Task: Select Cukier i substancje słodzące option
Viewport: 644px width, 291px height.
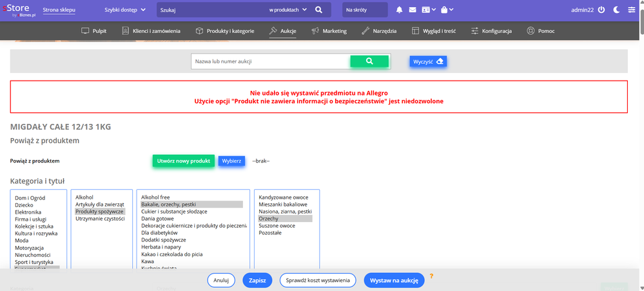Action: click(174, 211)
